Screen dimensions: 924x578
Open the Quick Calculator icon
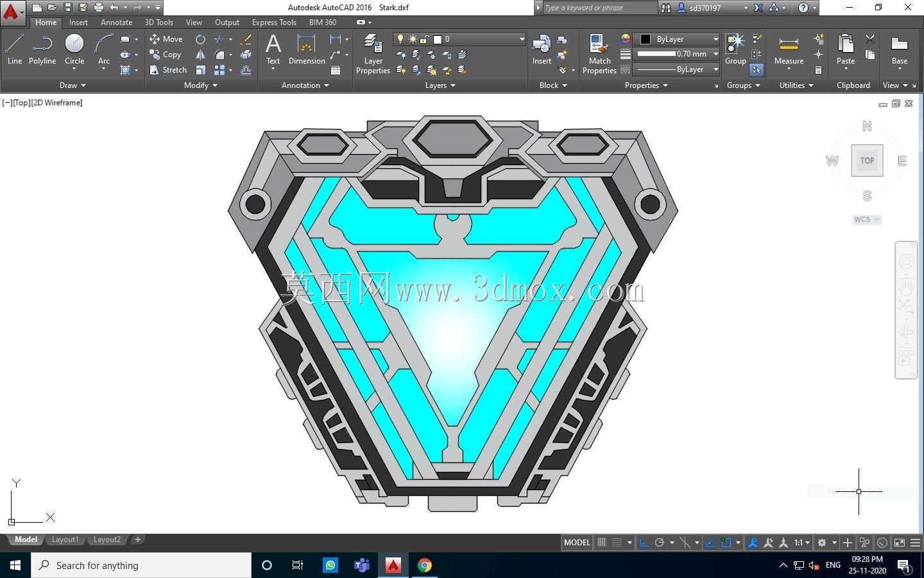tap(818, 70)
